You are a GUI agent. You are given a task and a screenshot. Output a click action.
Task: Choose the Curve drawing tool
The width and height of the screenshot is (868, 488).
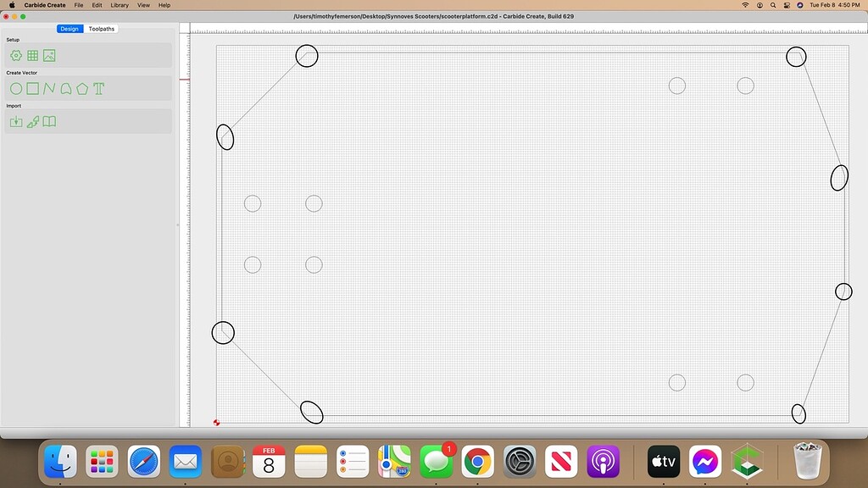66,88
